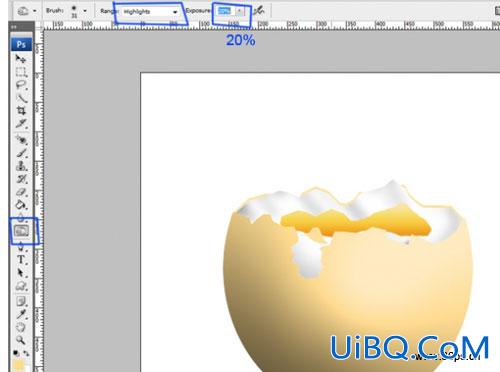Select the Eyedropper tool
The width and height of the screenshot is (500, 372).
click(21, 314)
